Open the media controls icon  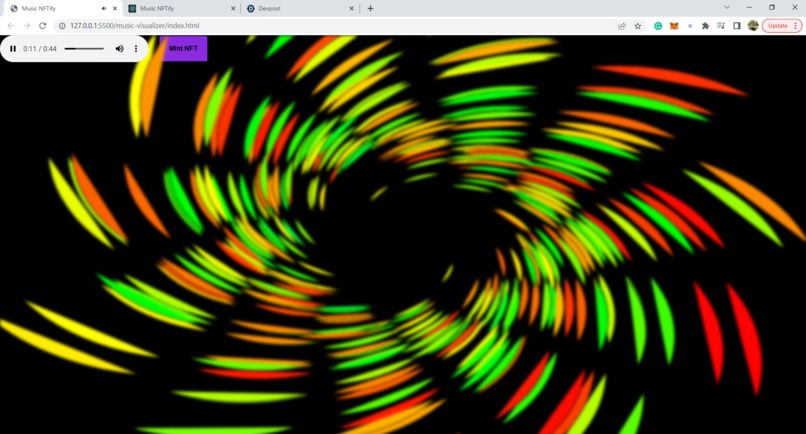click(x=721, y=26)
